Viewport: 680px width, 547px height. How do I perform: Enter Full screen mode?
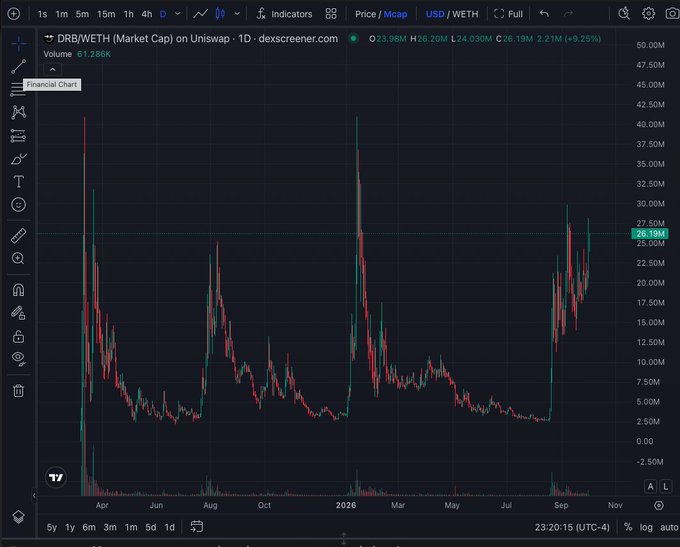point(508,14)
